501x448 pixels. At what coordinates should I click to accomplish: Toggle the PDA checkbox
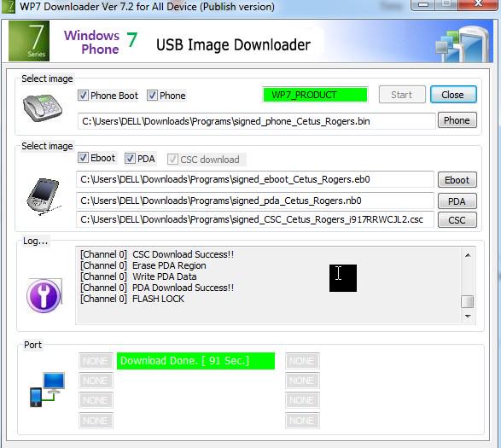(x=130, y=159)
